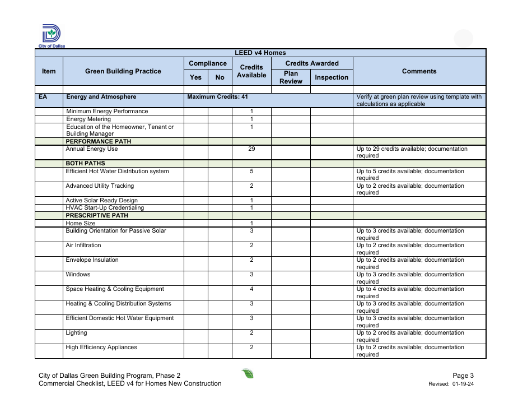Check Yes for Annual Energy Use

pyautogui.click(x=195, y=152)
